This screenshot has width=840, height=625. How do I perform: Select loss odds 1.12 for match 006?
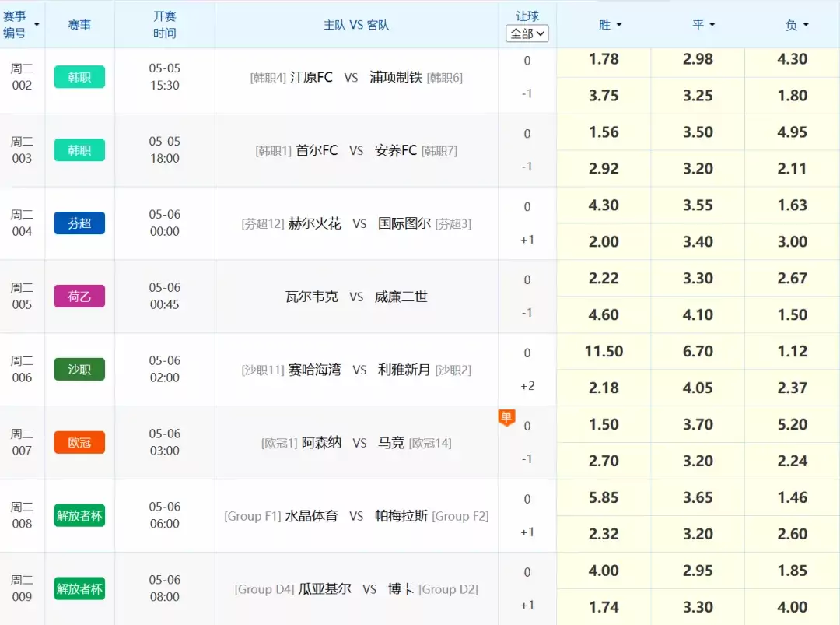[793, 351]
